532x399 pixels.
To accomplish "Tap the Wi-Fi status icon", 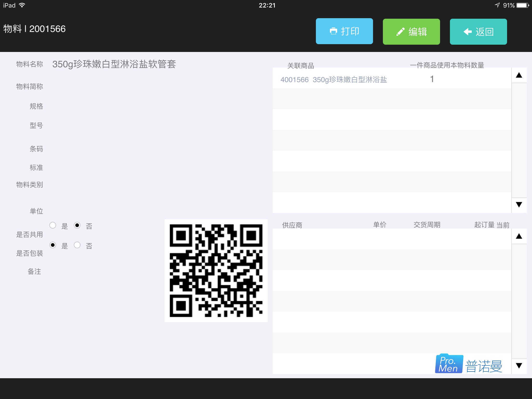I will [22, 5].
